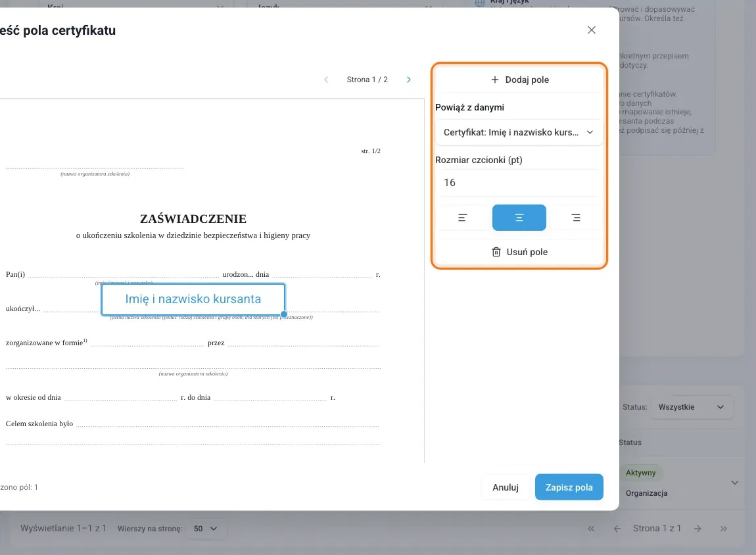756x555 pixels.
Task: Click the ZAŚWIADCZENIE heading on certificate
Action: [193, 219]
